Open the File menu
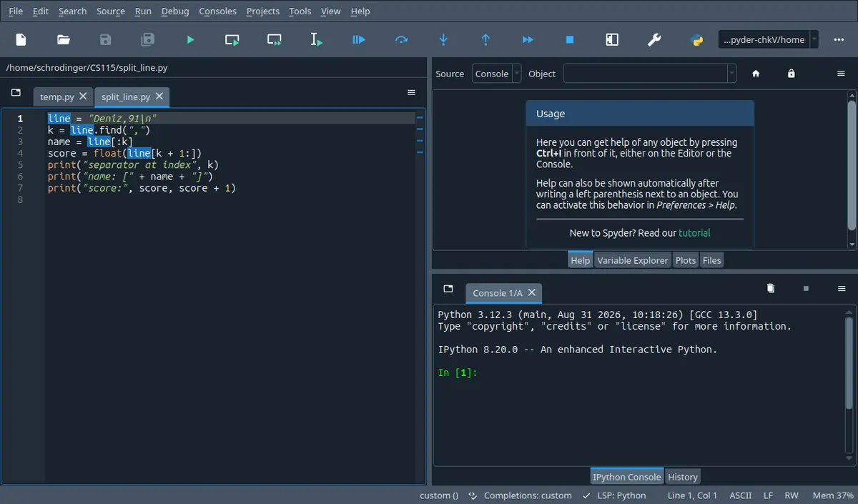858x504 pixels. (x=16, y=11)
